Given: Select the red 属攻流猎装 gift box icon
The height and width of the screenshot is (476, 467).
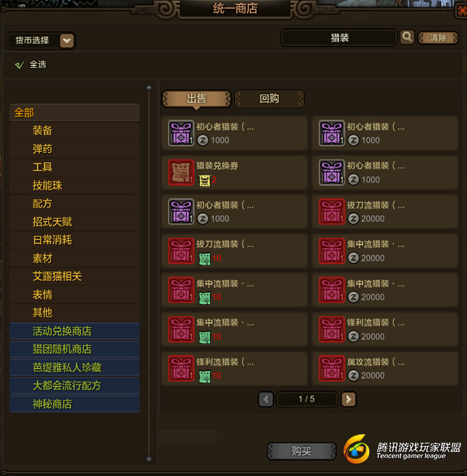Looking at the screenshot, I should point(332,368).
